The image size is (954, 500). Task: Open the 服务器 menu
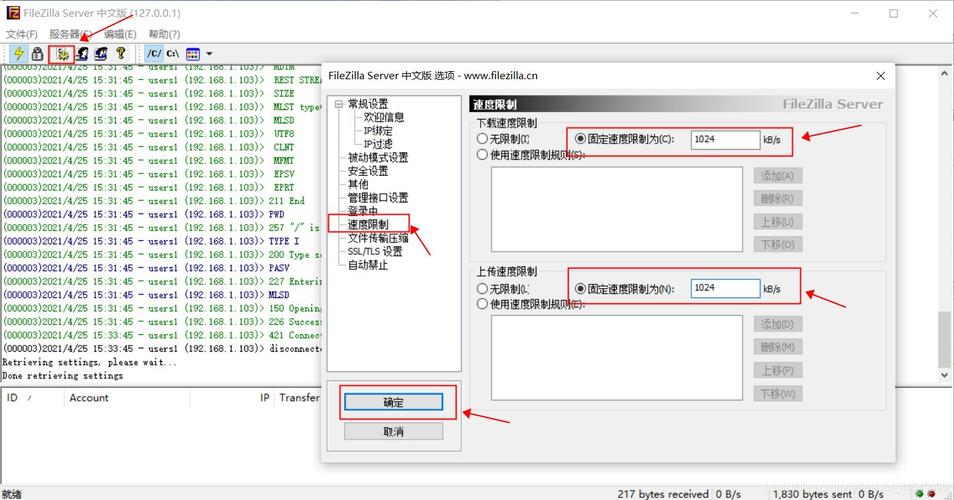(x=71, y=34)
